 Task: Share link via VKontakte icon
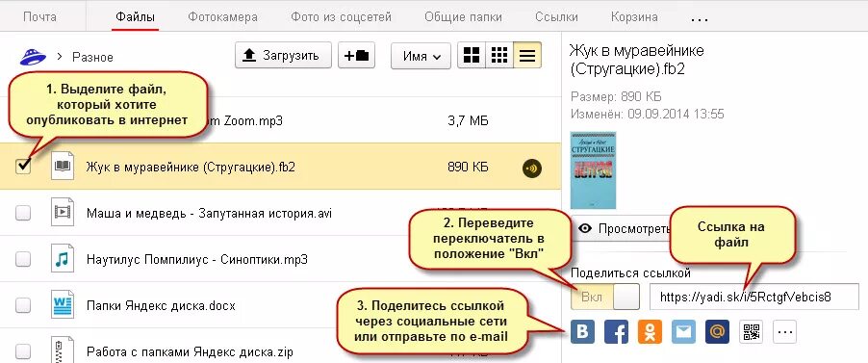click(x=582, y=332)
